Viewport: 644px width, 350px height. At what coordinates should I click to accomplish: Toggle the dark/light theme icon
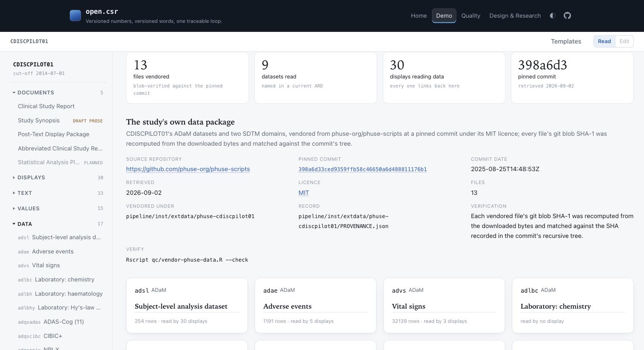553,16
